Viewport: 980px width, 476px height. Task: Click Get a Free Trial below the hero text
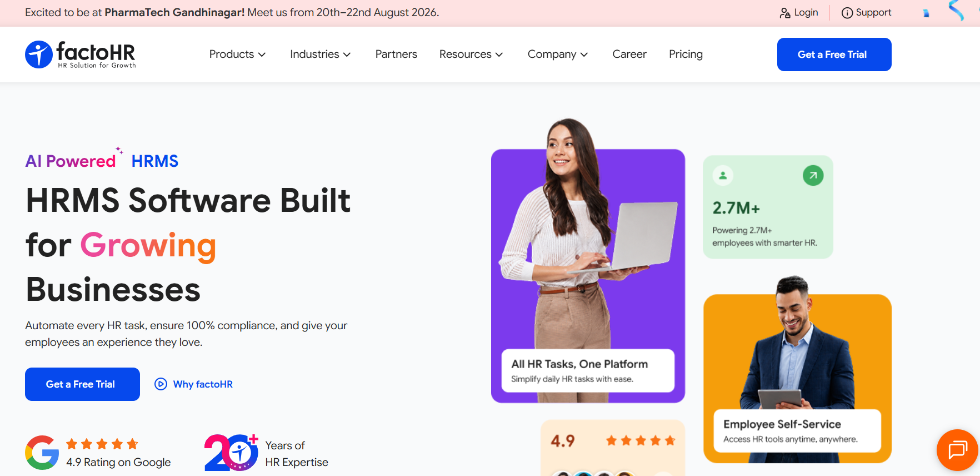pos(82,384)
